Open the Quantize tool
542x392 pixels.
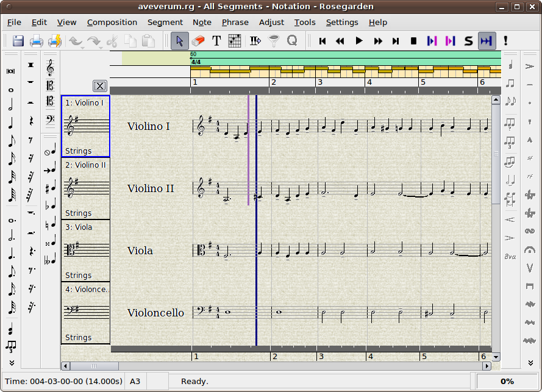tap(293, 41)
